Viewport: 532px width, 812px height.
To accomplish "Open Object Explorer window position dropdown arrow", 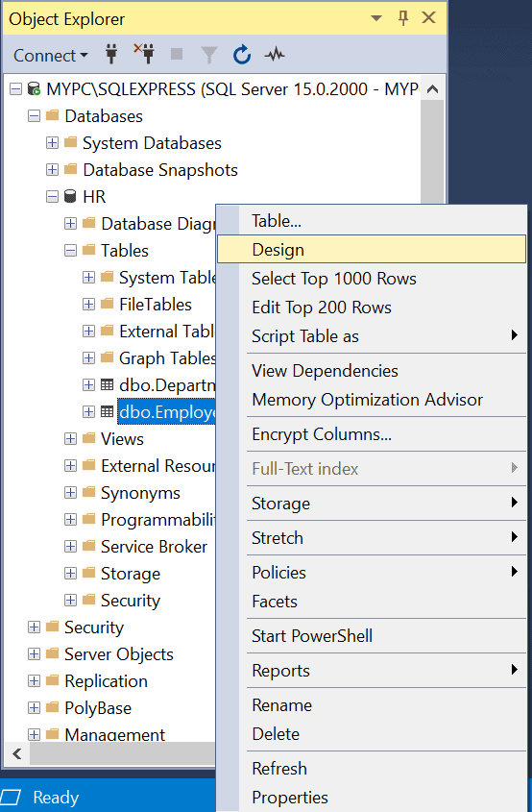I will (376, 18).
